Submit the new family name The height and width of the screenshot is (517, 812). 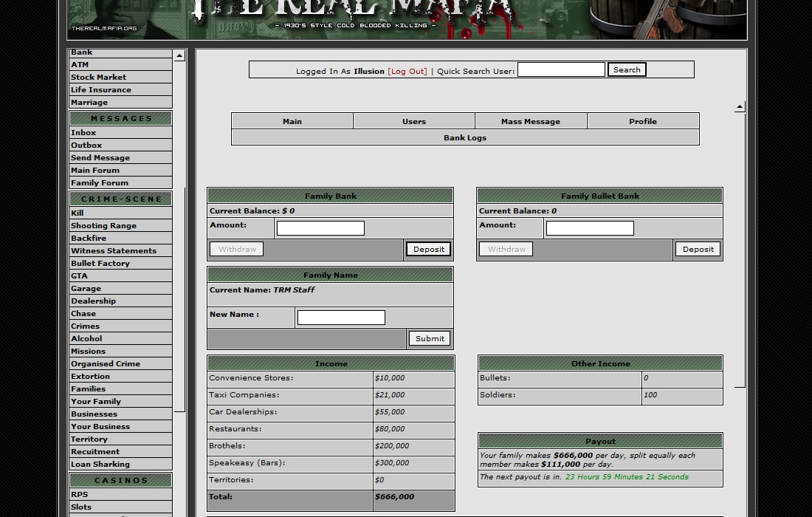(x=430, y=338)
